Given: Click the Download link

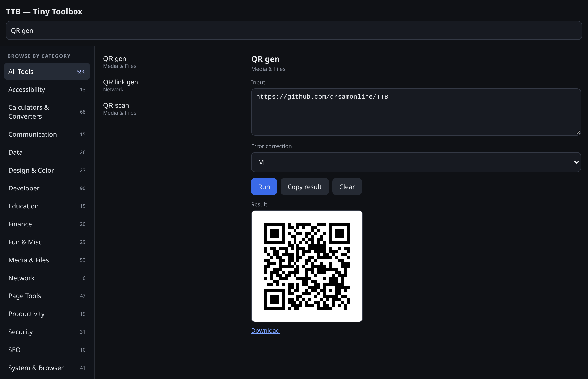Looking at the screenshot, I should click(x=265, y=330).
